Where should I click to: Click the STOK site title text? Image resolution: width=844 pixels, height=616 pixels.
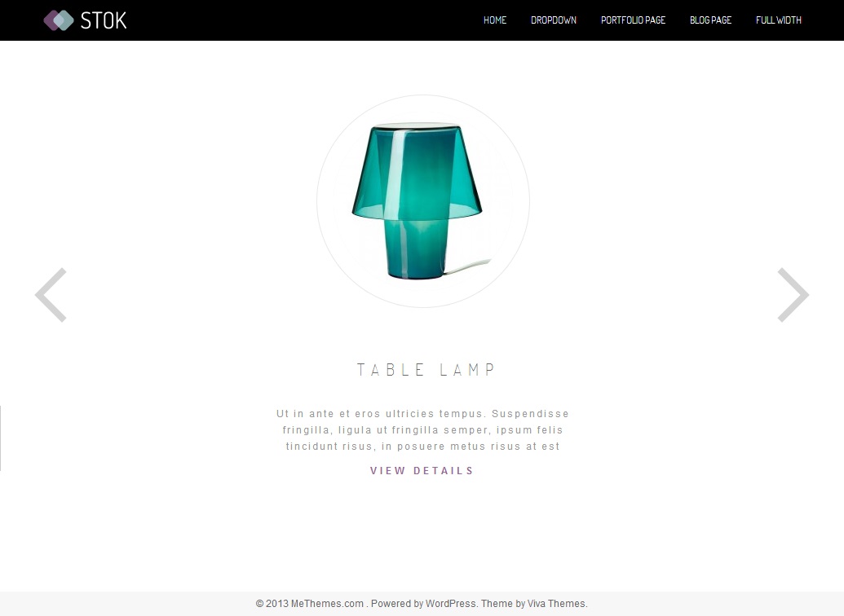104,20
